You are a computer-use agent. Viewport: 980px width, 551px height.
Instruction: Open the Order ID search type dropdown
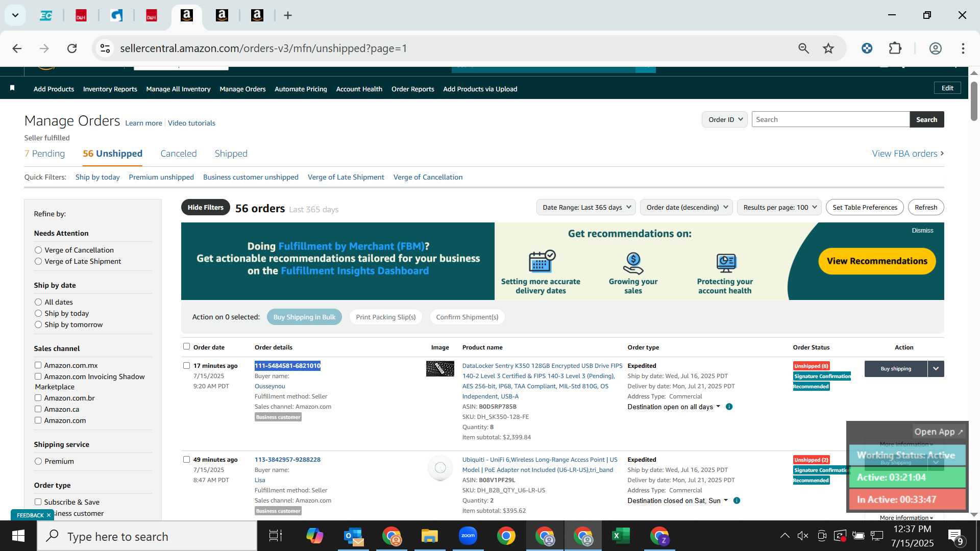pyautogui.click(x=724, y=119)
